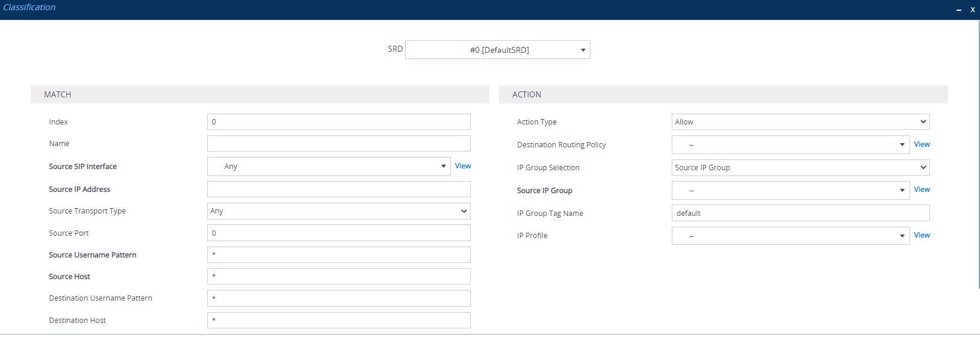980x338 pixels.
Task: Open the Source Transport Type dropdown
Action: [338, 211]
